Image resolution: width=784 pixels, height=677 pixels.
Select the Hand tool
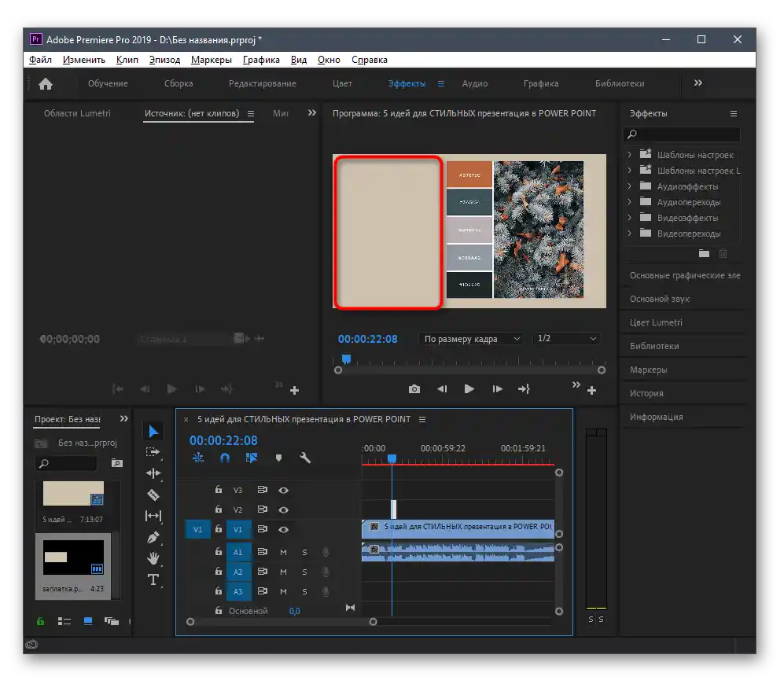pyautogui.click(x=153, y=558)
